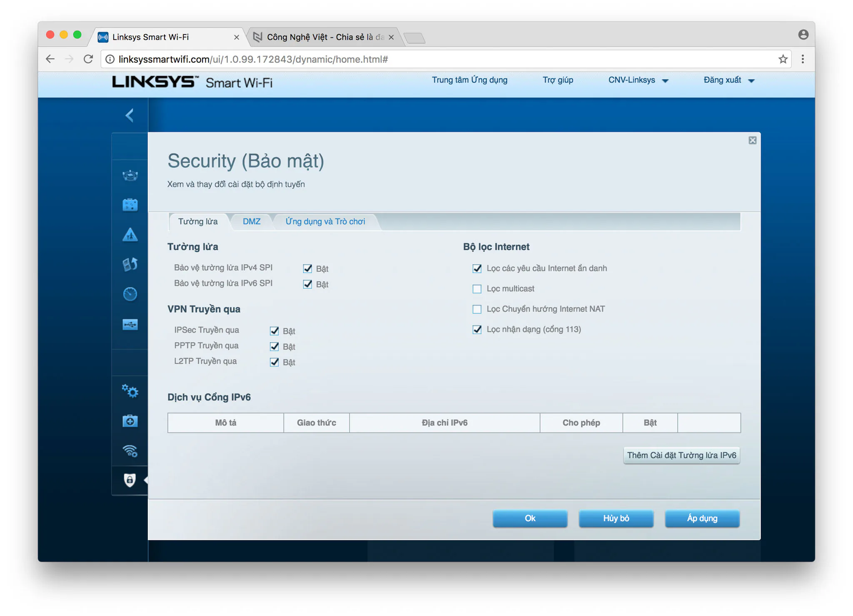Viewport: 853px width, 616px height.
Task: Collapse the sidebar with the back chevron
Action: [x=130, y=115]
